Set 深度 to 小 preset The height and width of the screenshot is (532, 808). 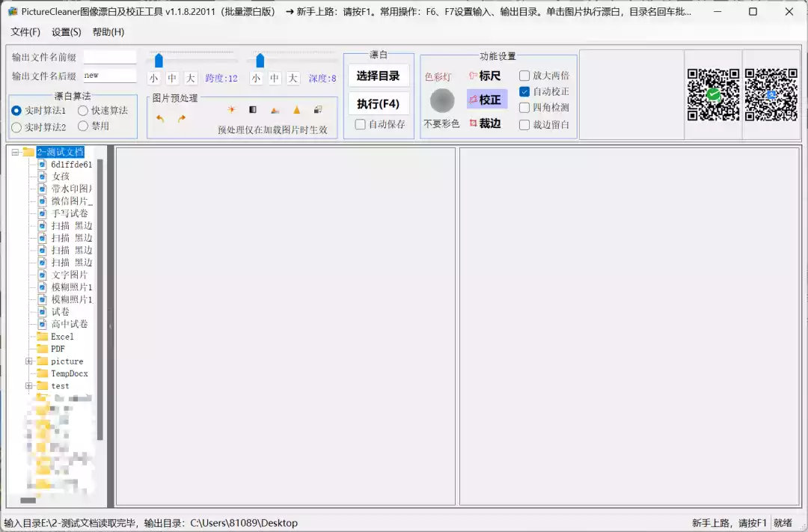pyautogui.click(x=256, y=79)
